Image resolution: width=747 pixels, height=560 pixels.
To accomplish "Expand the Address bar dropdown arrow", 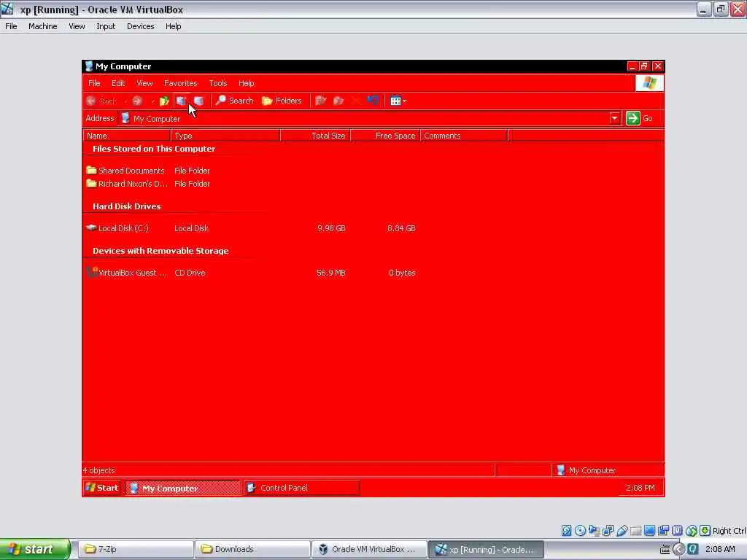I will tap(614, 118).
